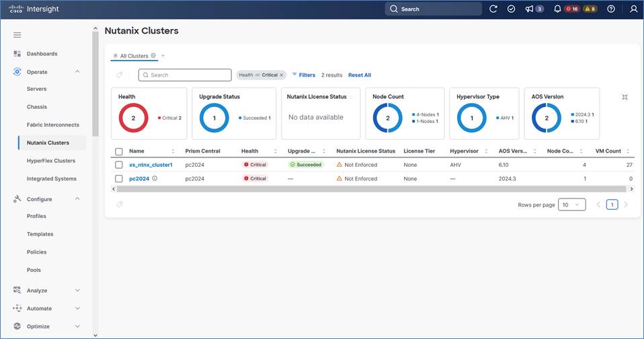
Task: Open Hypervisor column options menu
Action: pyautogui.click(x=486, y=151)
